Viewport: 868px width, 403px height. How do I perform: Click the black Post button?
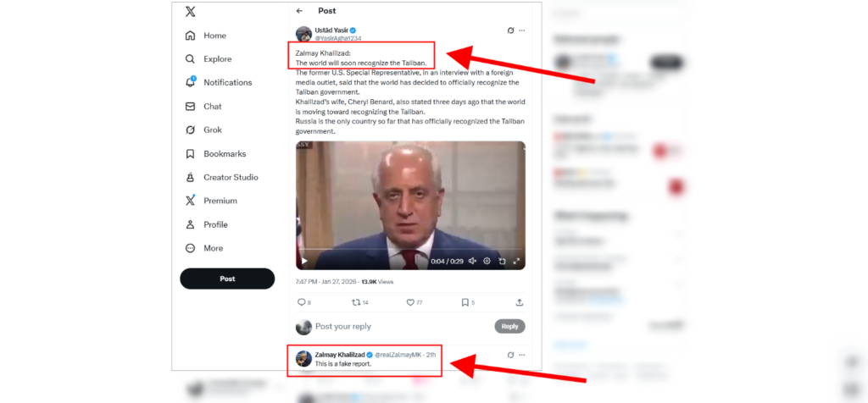(227, 279)
